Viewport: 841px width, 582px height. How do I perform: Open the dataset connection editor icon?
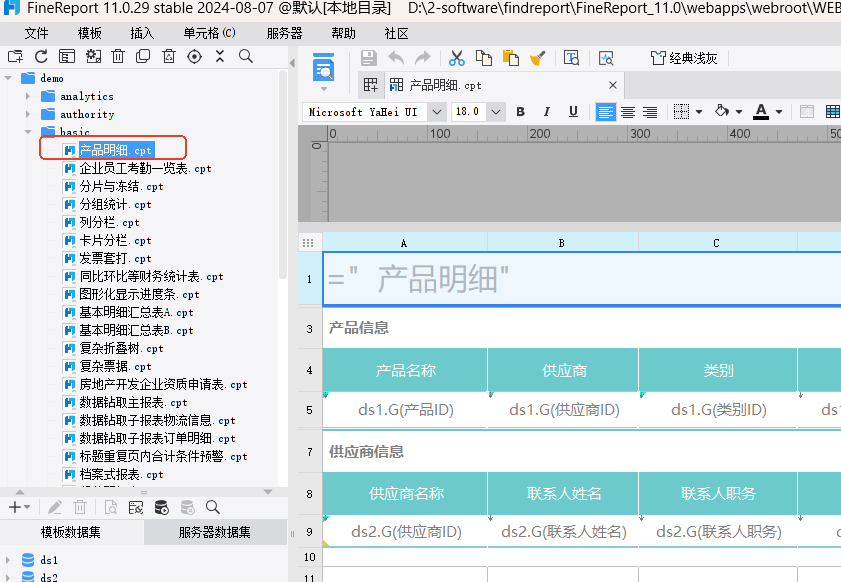tap(136, 507)
